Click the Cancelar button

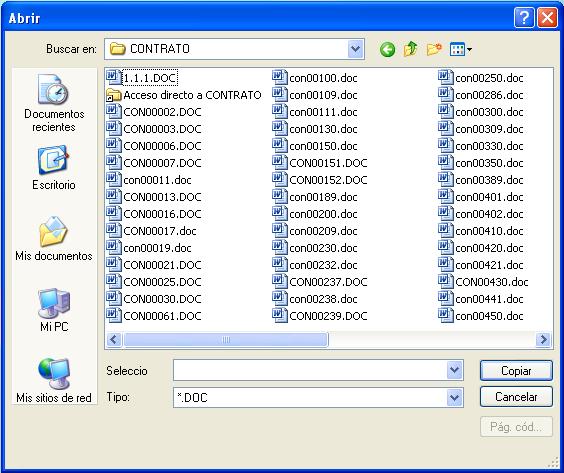coord(516,397)
